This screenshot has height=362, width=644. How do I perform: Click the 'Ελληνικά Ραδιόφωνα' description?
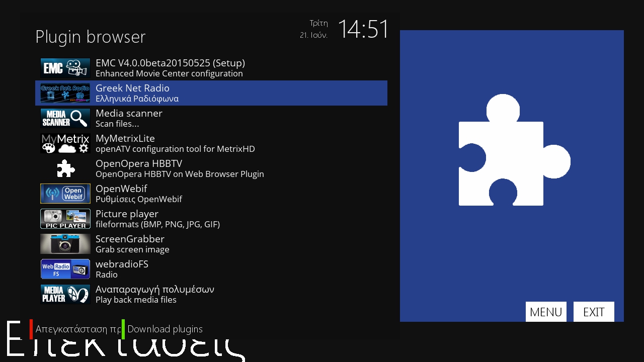[x=137, y=99]
